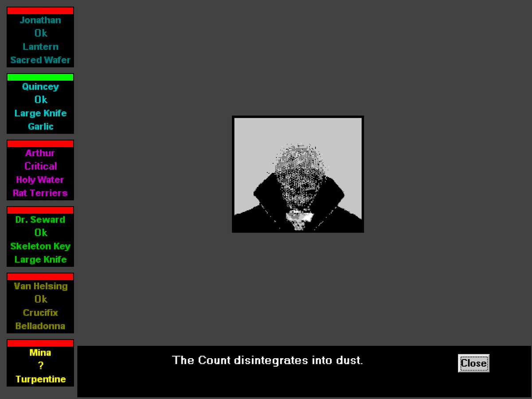Screen dimensions: 532x399
Task: Select Van Helsing's Belladonna item
Action: pyautogui.click(x=40, y=326)
